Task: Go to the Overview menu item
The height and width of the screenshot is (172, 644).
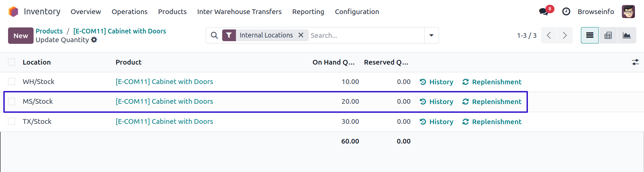Action: 86,12
